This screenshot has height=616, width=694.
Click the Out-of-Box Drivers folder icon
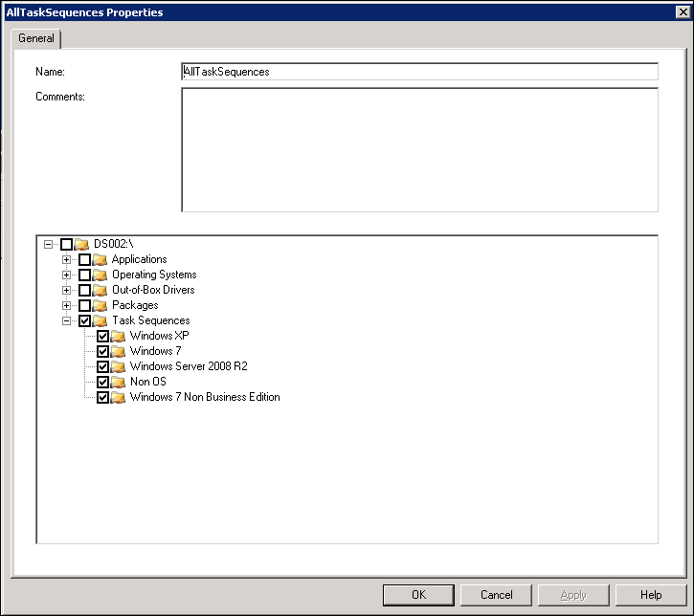point(100,291)
